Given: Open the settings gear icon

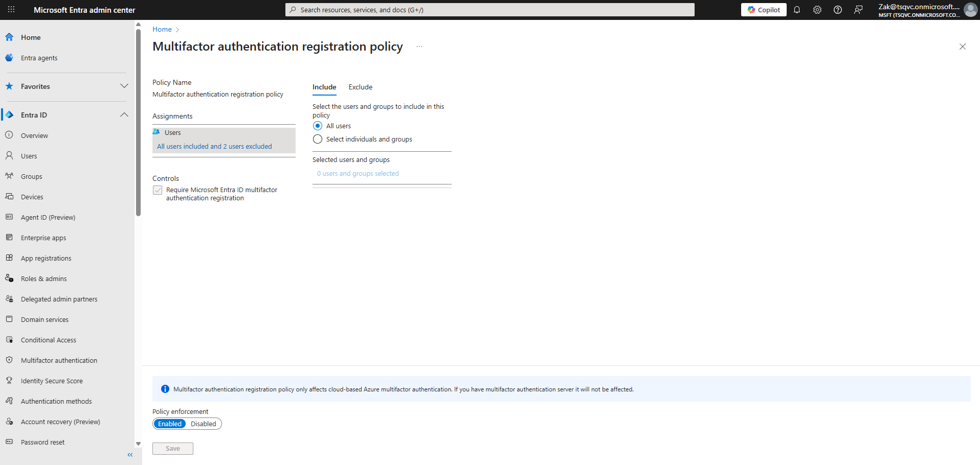Looking at the screenshot, I should [817, 10].
